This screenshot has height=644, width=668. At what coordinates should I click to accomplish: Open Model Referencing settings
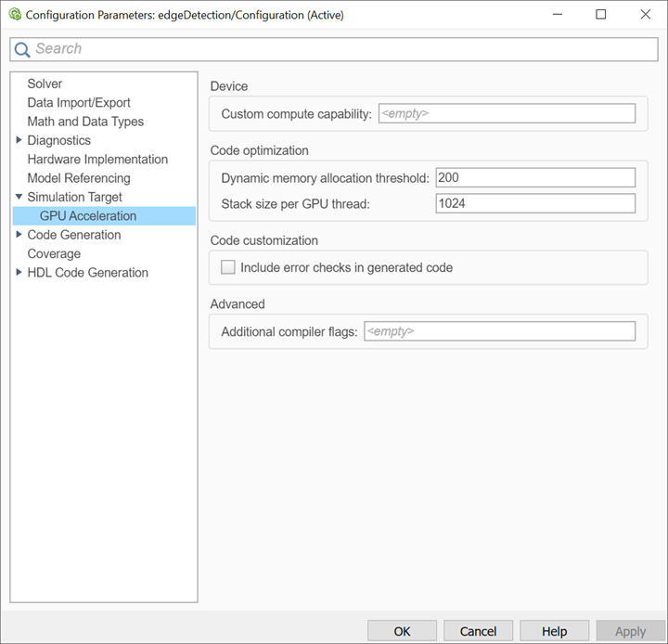(x=79, y=178)
